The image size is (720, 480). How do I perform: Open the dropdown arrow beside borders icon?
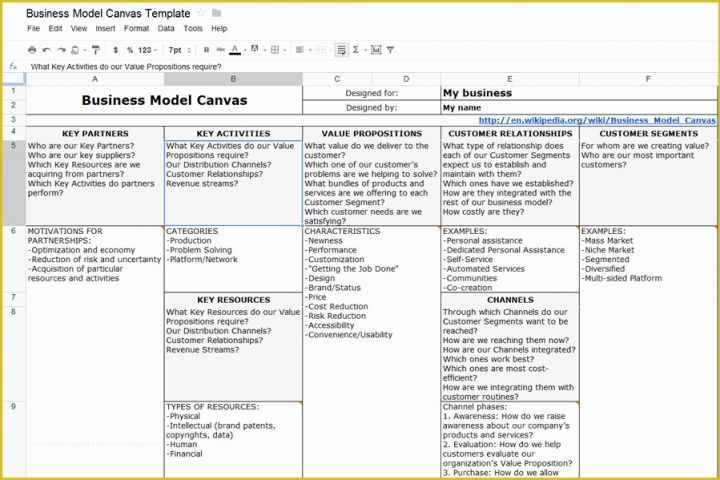coord(285,50)
